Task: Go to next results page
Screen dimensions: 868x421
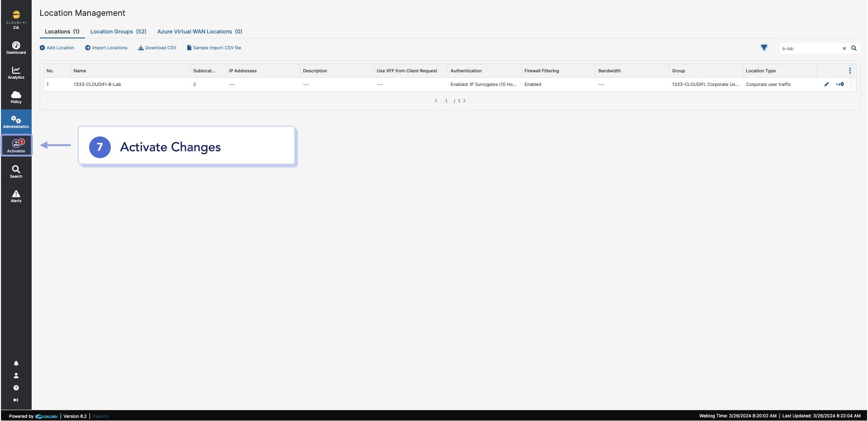Action: [464, 101]
